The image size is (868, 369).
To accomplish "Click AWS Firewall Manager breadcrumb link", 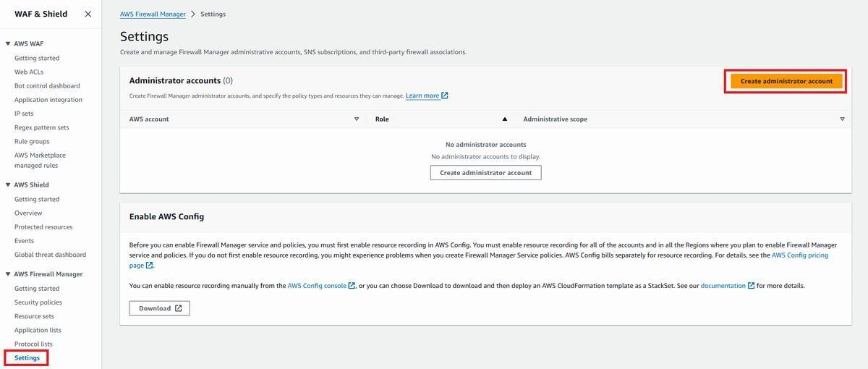I will 153,14.
